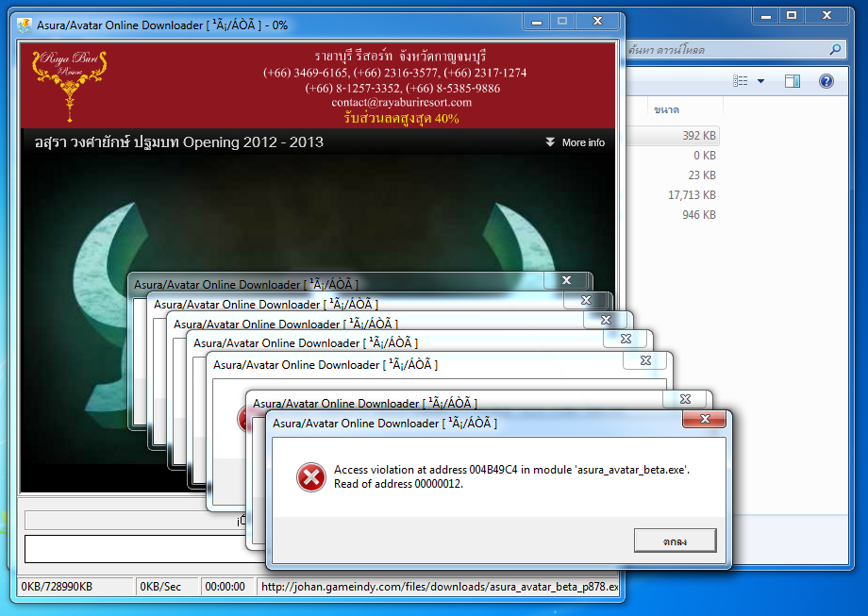The width and height of the screenshot is (868, 616).
Task: Select the 0 KB file row
Action: 673,156
